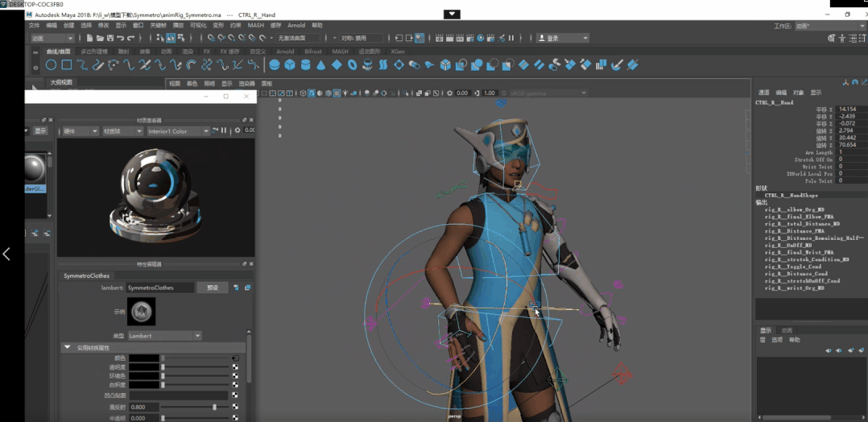The width and height of the screenshot is (868, 422).
Task: Create a NURBS sphere from the shelf
Action: (274, 65)
